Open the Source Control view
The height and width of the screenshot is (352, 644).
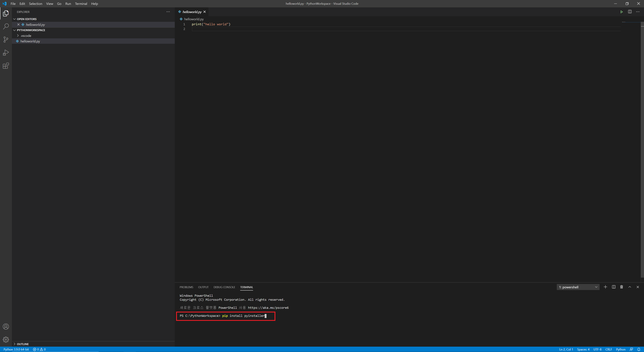click(x=6, y=40)
